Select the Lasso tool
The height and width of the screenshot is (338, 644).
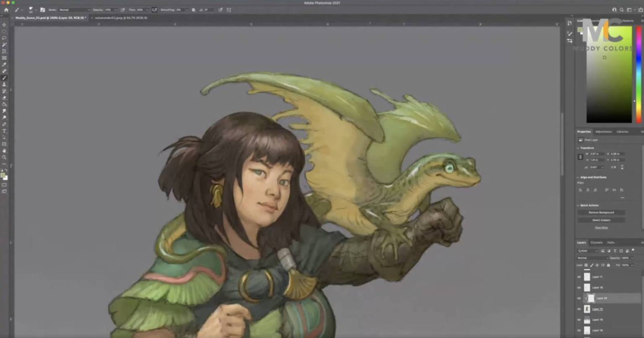click(x=5, y=38)
